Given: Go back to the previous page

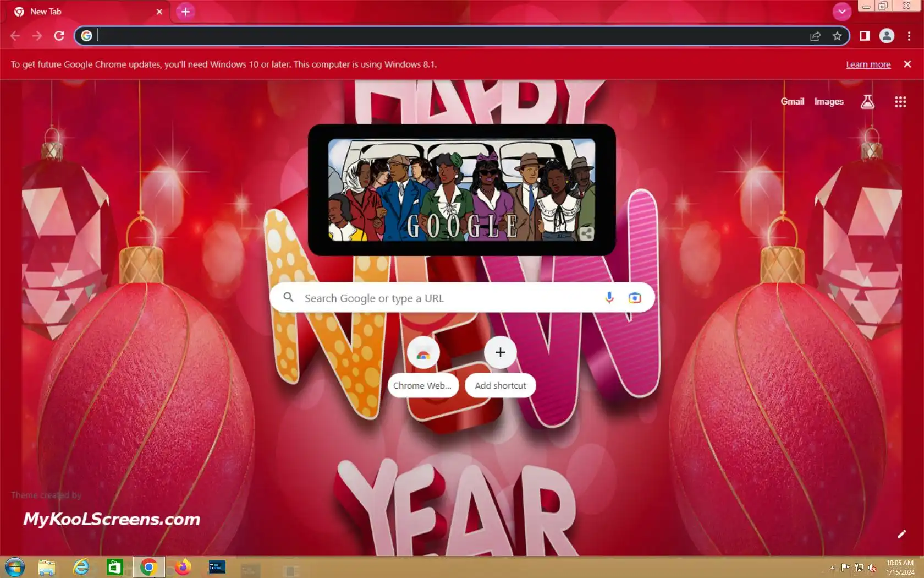Looking at the screenshot, I should point(15,36).
